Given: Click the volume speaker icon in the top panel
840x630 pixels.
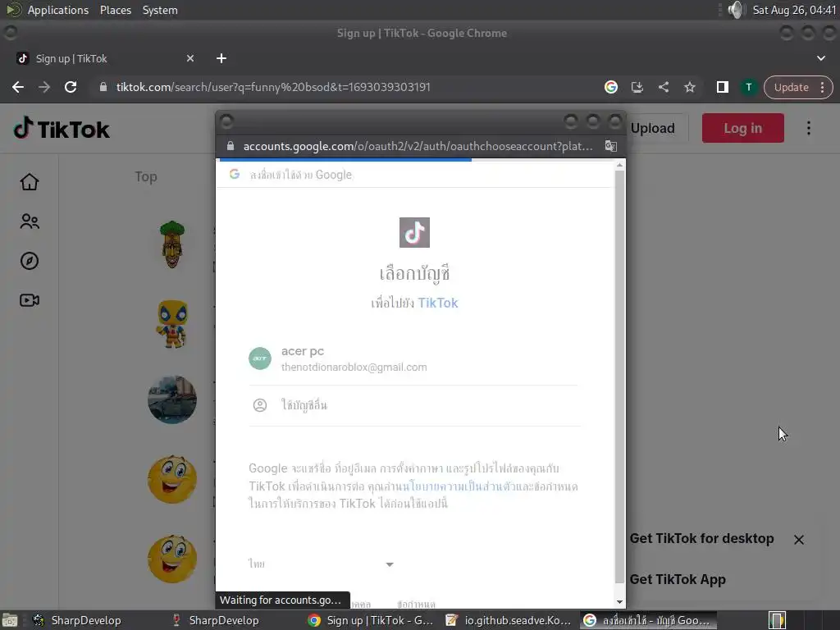Looking at the screenshot, I should click(x=737, y=10).
